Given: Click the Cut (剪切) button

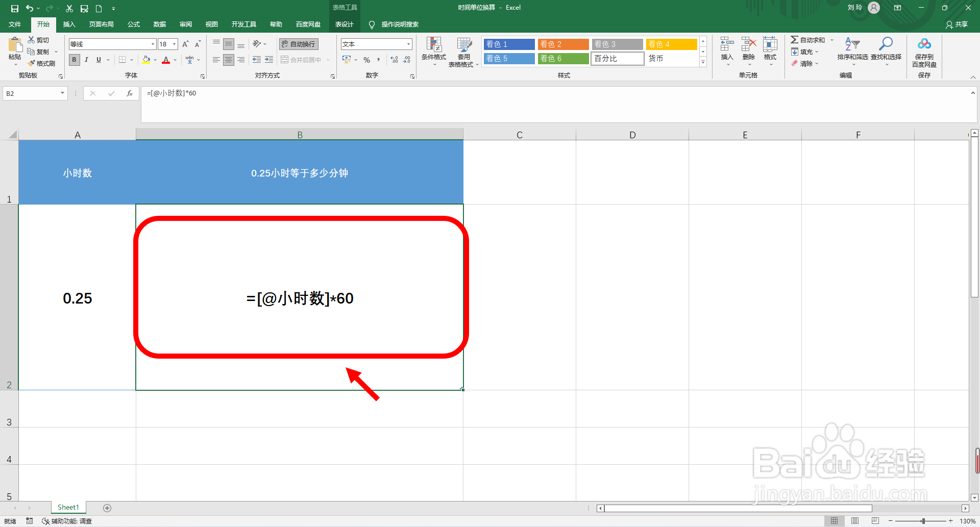Looking at the screenshot, I should click(x=38, y=40).
